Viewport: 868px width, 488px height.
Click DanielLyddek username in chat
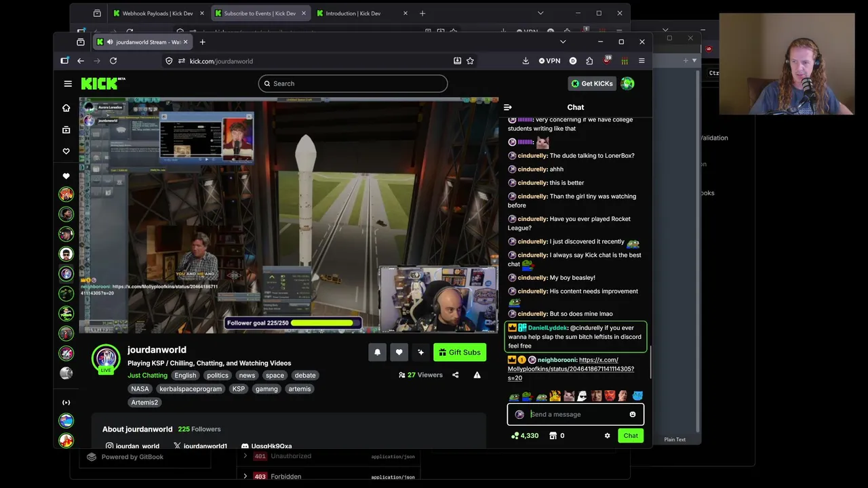pos(547,328)
